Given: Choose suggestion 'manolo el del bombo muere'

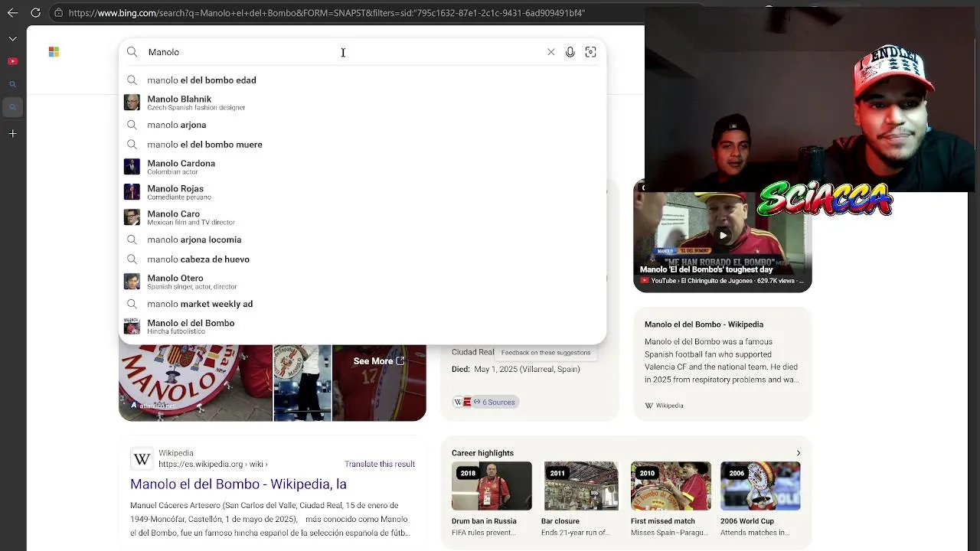Looking at the screenshot, I should pyautogui.click(x=363, y=145).
